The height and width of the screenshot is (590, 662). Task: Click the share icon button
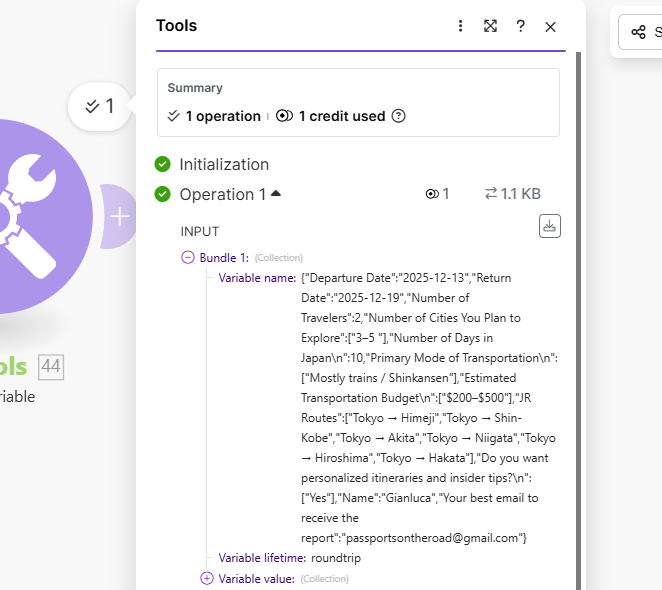[638, 32]
